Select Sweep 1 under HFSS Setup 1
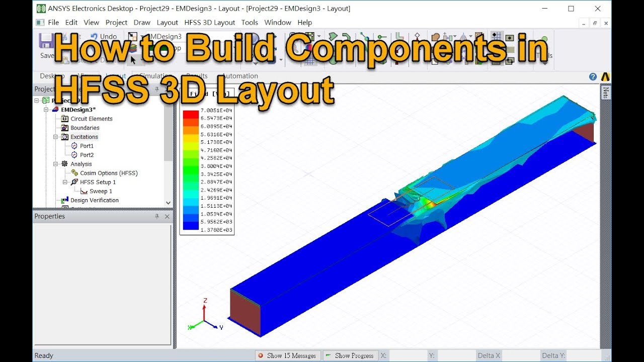Screen dimensions: 644x362 pyautogui.click(x=101, y=191)
